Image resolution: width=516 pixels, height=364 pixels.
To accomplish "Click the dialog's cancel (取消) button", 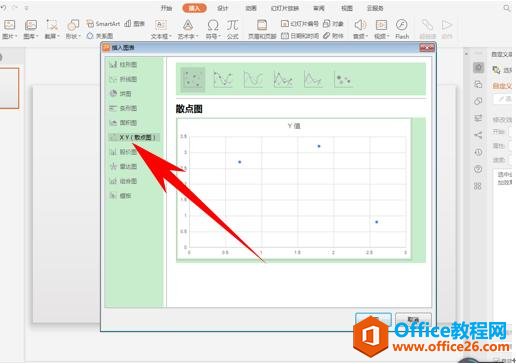I will click(413, 319).
